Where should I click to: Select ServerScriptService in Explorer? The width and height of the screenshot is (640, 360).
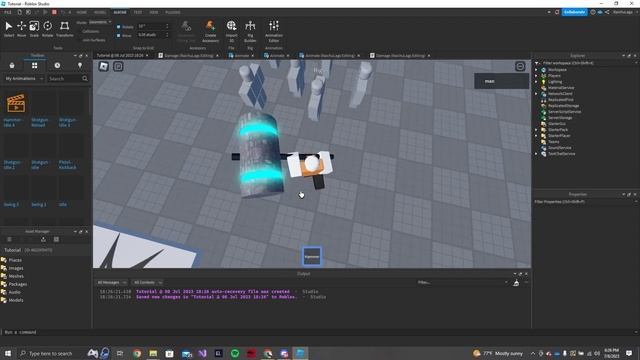564,111
